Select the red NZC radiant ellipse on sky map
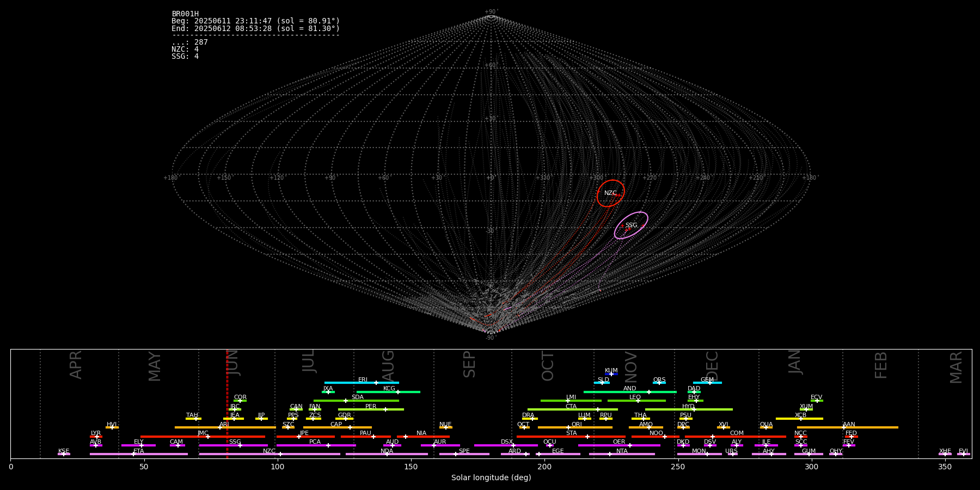980x490 pixels. 611,193
